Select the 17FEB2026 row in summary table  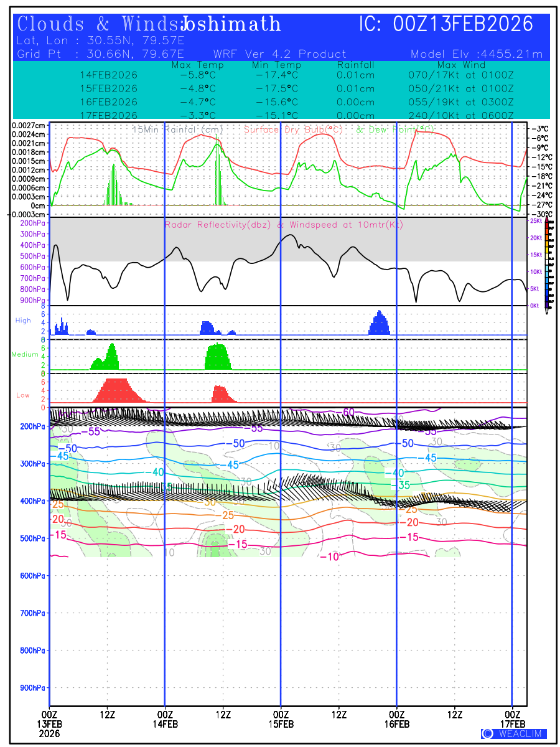(109, 116)
